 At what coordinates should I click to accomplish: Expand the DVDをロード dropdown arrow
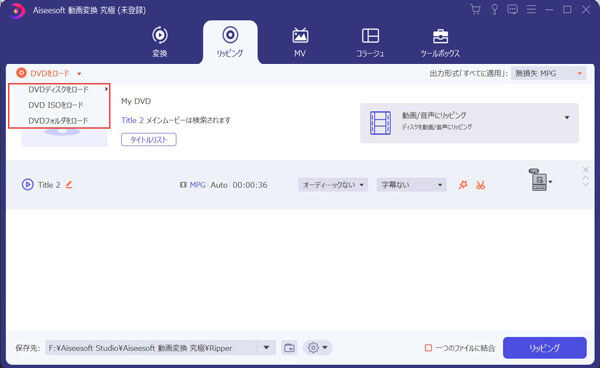coord(79,73)
